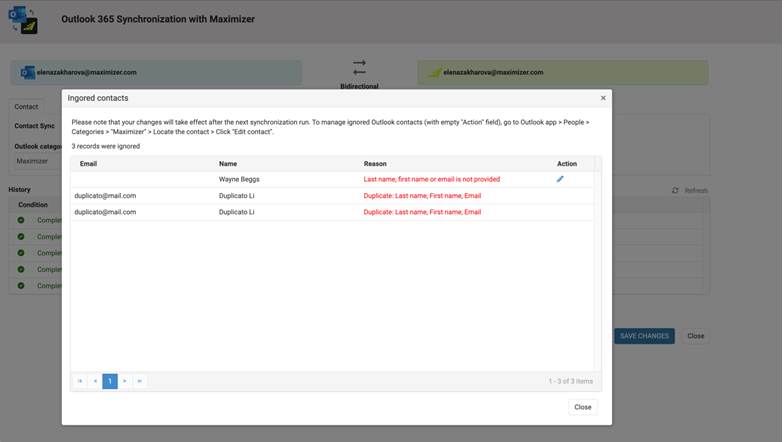Click the 'Outlook 365 Synchronization with Maximizer' title
The height and width of the screenshot is (442, 784).
point(158,19)
